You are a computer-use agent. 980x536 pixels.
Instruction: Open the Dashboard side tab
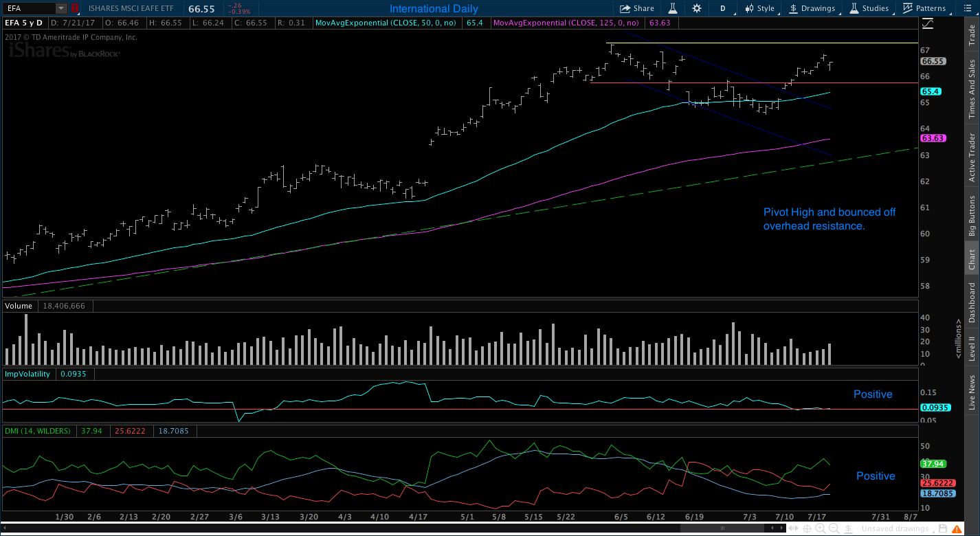coord(972,302)
